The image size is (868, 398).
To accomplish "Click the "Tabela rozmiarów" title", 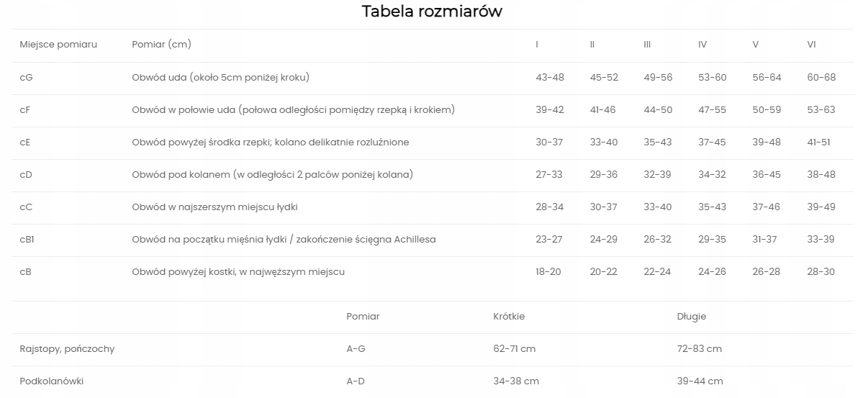I will point(432,12).
